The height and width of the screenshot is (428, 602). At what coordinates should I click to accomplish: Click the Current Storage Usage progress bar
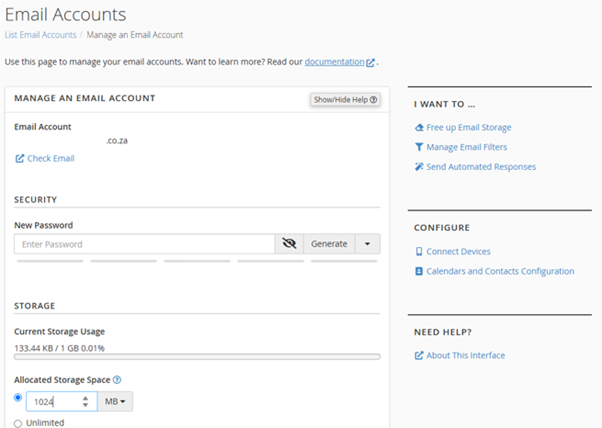point(197,357)
